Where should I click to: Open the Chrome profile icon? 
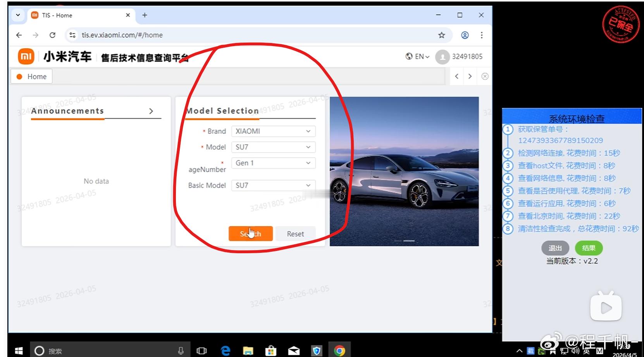(465, 35)
